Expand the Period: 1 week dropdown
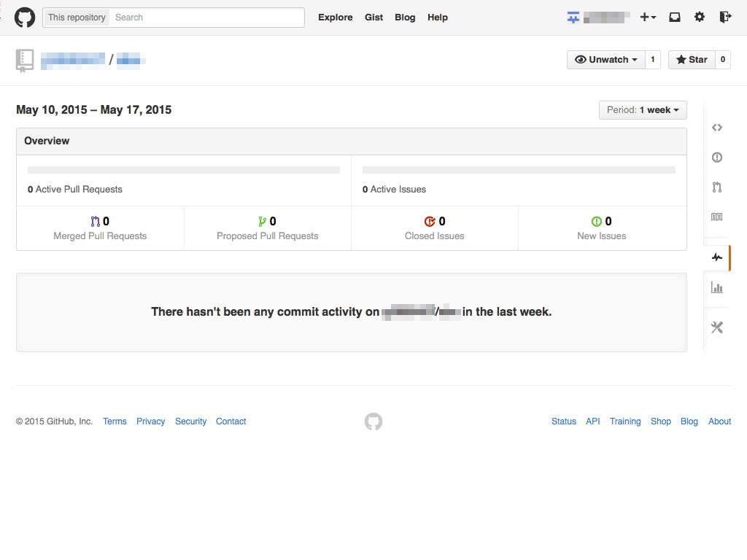 click(x=643, y=110)
